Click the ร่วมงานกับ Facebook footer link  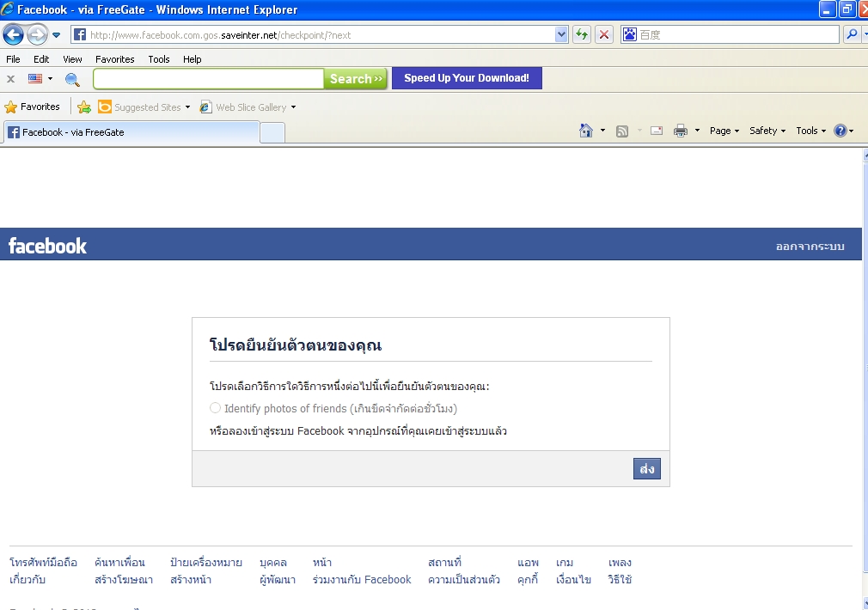(362, 580)
